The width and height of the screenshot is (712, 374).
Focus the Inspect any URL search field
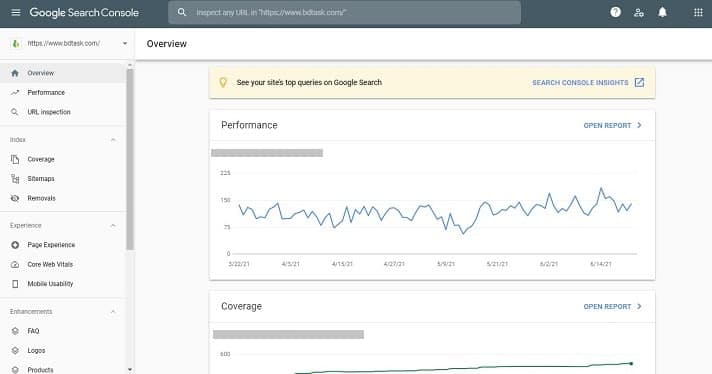345,12
